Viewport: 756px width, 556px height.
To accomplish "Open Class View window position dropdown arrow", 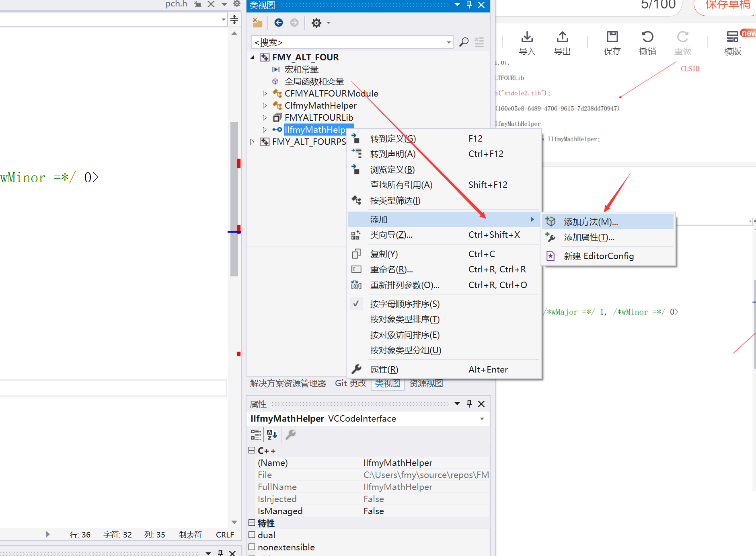I will 457,5.
